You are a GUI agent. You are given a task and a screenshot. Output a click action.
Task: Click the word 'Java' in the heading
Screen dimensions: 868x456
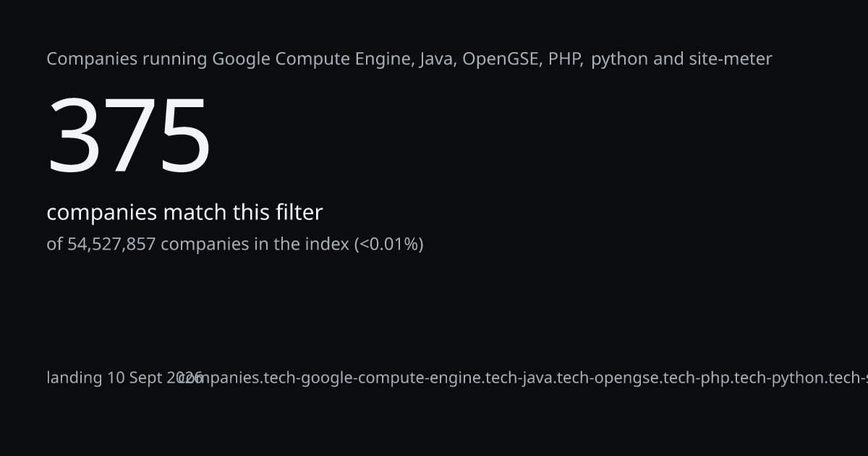(437, 59)
